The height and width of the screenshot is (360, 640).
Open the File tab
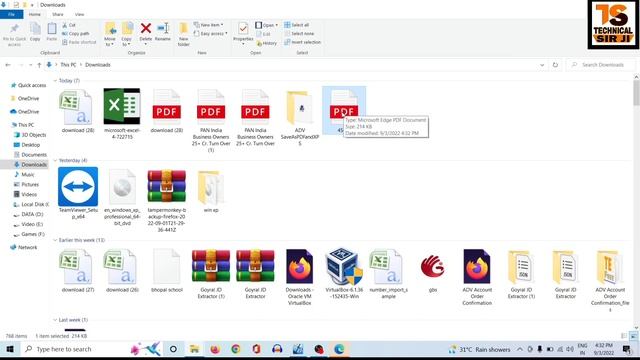[x=11, y=14]
